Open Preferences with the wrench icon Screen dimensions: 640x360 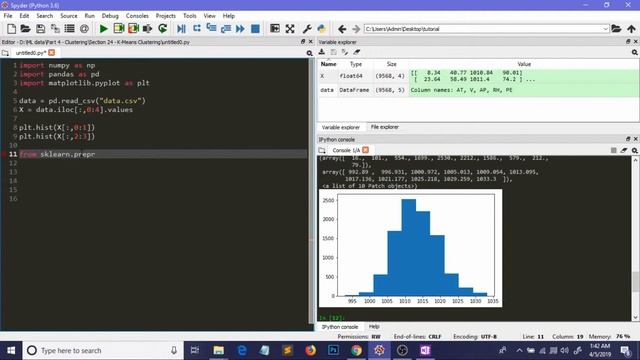(307, 29)
